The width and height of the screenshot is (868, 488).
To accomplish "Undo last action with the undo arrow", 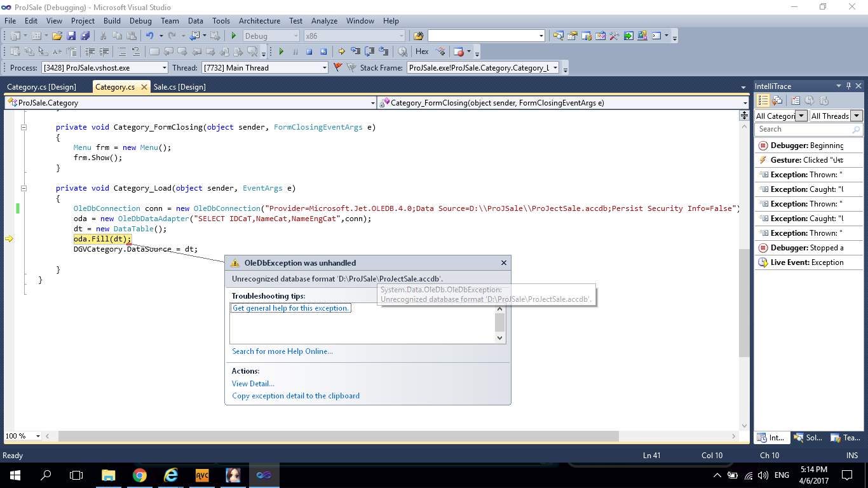I will [x=150, y=36].
